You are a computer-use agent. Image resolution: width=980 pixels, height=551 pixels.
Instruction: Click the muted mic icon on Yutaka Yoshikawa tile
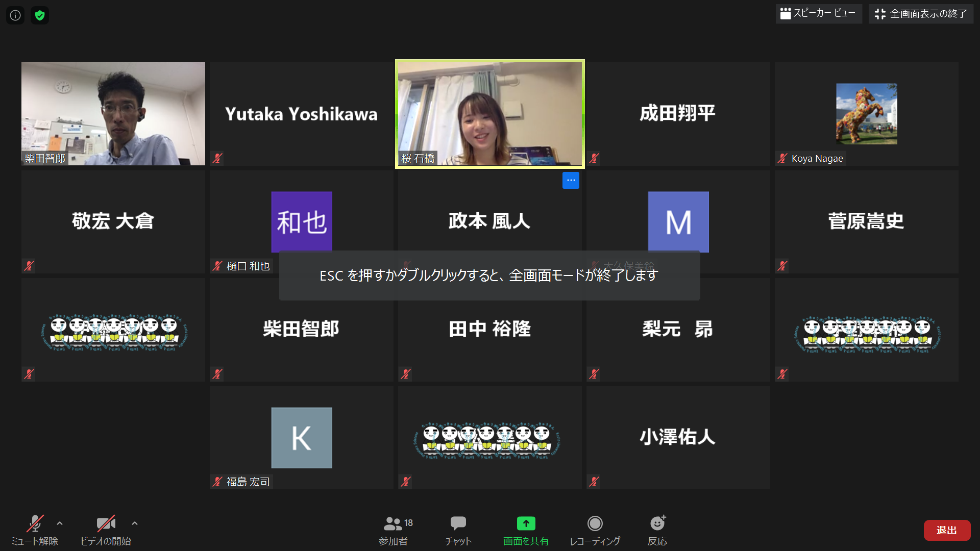coord(217,158)
